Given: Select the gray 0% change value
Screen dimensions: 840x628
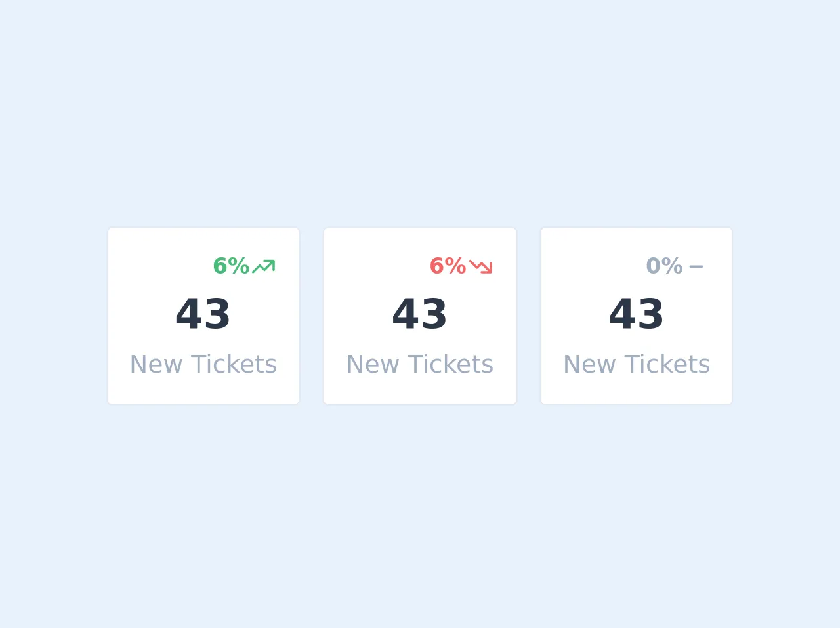Looking at the screenshot, I should click(664, 266).
